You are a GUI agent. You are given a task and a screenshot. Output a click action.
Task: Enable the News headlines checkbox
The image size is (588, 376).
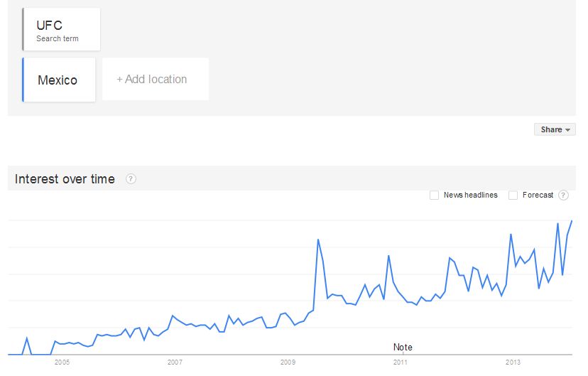point(434,195)
